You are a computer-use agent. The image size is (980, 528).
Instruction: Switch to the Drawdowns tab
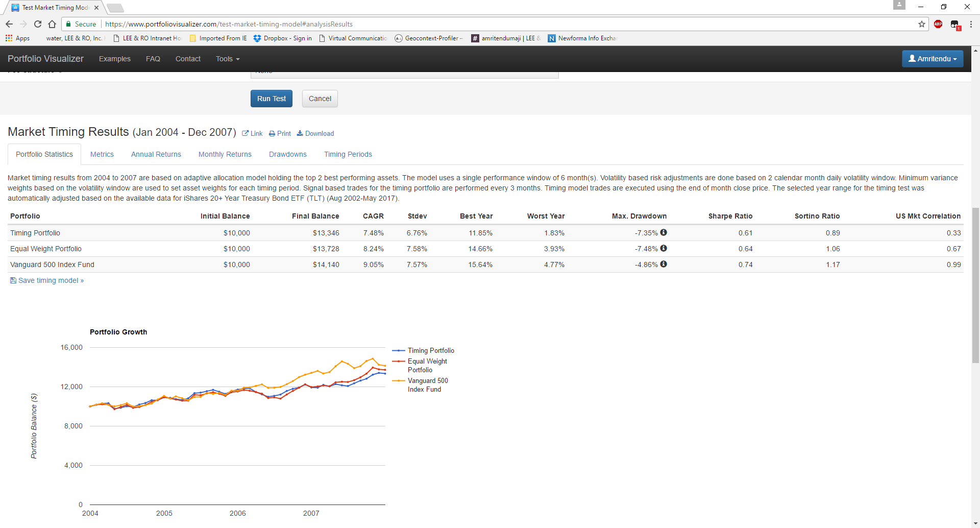click(288, 154)
